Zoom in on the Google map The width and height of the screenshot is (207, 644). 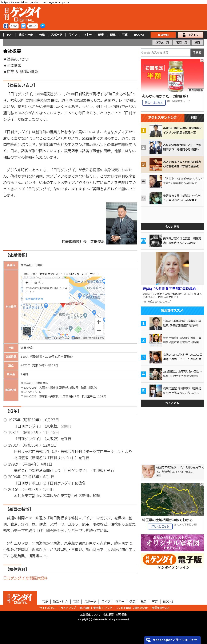[99, 322]
